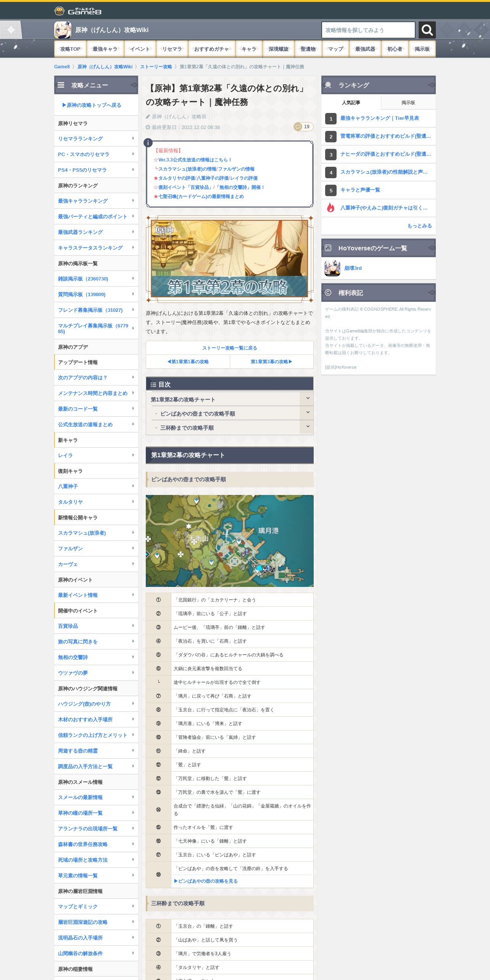This screenshot has width=490, height=980.
Task: Click ストーリー攻略 breadcrumb link
Action: point(156,67)
